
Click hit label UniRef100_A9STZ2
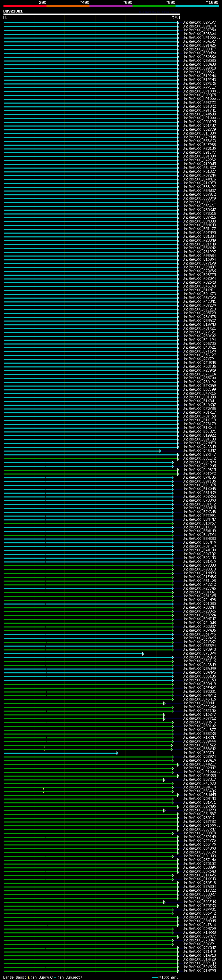199,103
